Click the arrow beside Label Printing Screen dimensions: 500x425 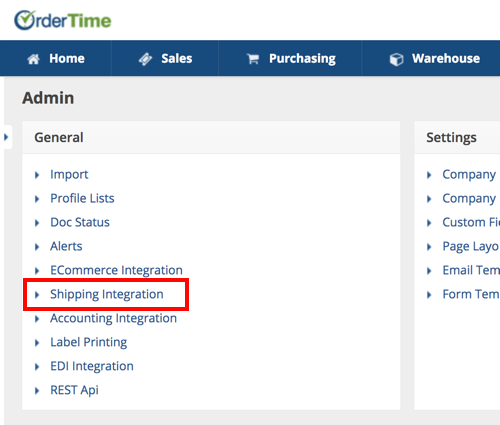pos(37,343)
